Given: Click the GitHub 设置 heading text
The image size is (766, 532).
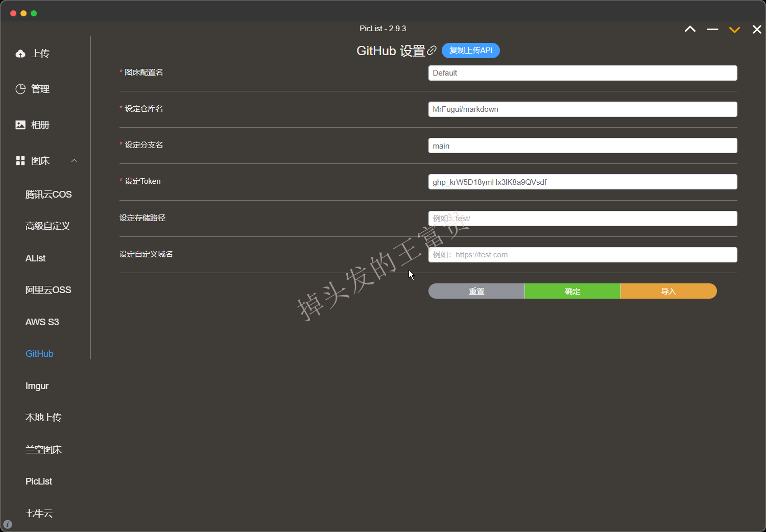Looking at the screenshot, I should 391,51.
